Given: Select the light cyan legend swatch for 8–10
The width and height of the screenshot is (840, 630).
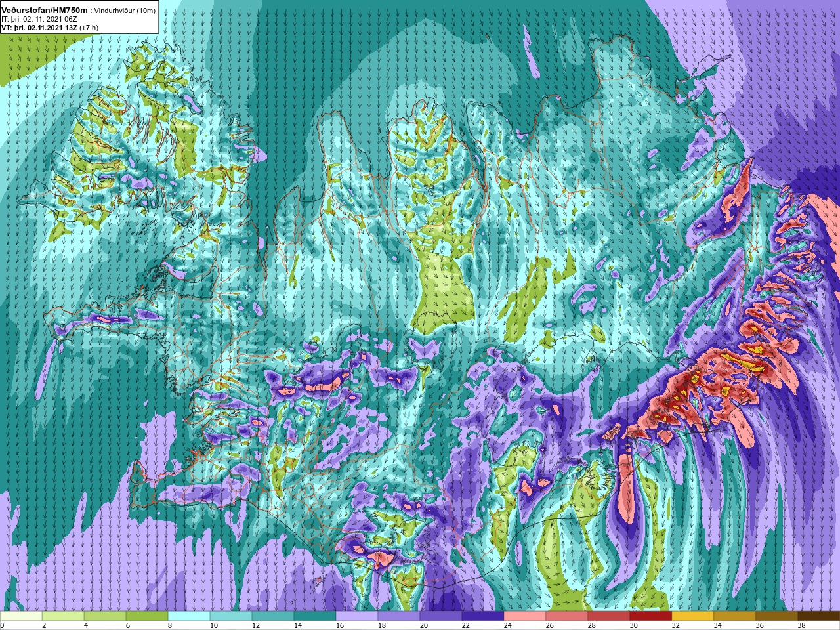Looking at the screenshot, I should 189,616.
